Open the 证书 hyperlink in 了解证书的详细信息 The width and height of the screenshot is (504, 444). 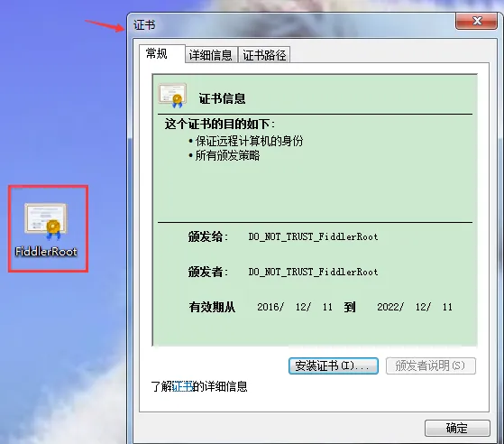click(182, 386)
